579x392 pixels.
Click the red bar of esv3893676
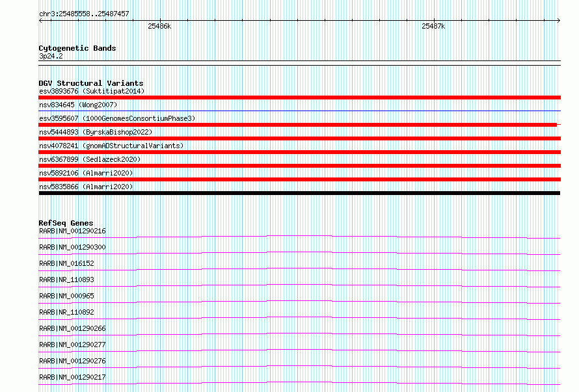(x=299, y=98)
